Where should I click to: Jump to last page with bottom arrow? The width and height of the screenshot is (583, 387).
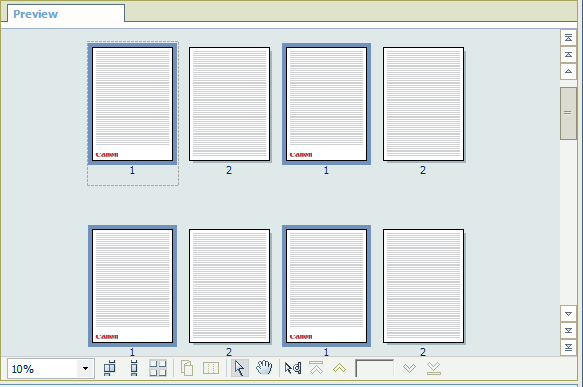434,368
